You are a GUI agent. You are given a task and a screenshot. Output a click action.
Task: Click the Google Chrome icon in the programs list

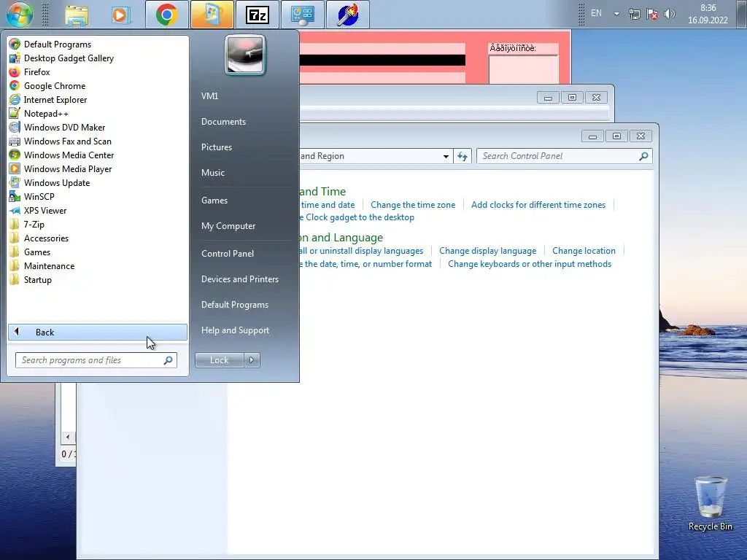click(x=15, y=86)
